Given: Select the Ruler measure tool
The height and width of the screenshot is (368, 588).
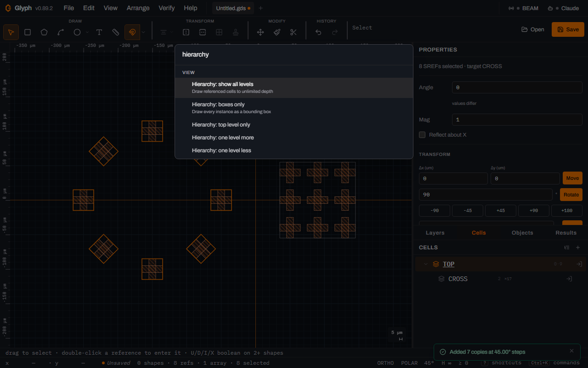Looking at the screenshot, I should pos(116,32).
